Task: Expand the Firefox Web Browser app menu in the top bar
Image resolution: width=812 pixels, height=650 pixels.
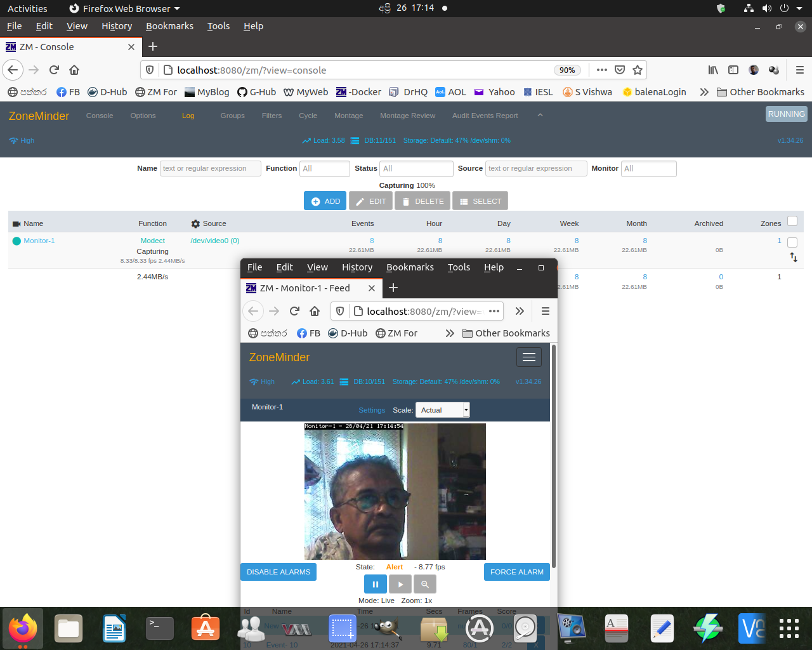Action: [x=124, y=8]
